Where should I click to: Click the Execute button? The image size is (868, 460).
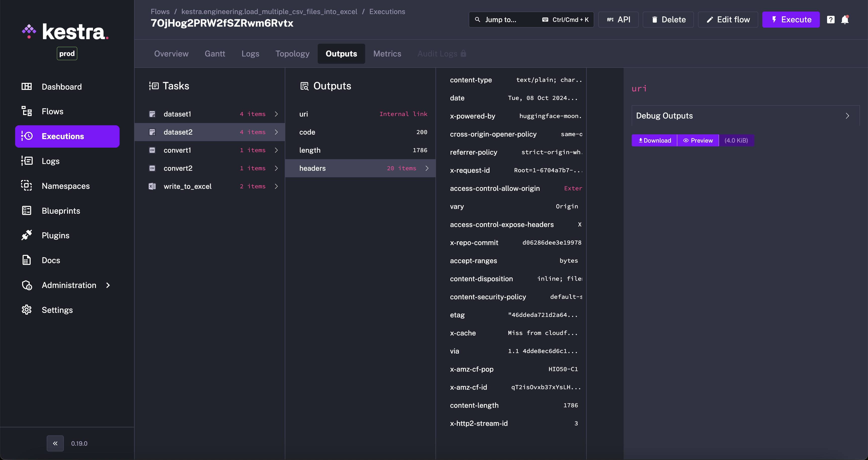click(x=791, y=20)
